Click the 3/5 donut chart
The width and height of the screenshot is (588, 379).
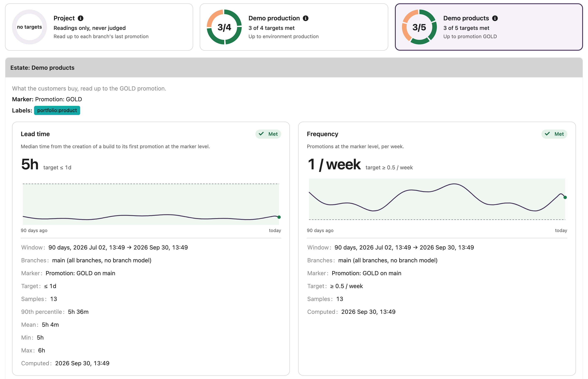pos(419,27)
